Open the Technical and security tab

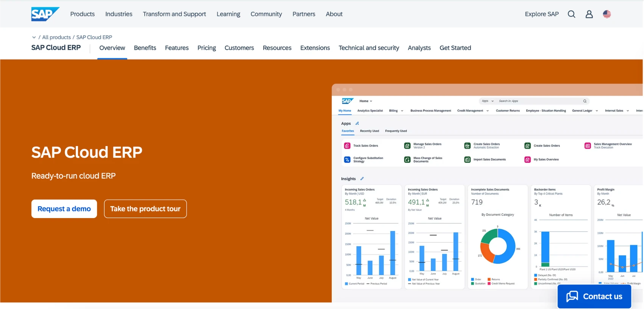tap(369, 48)
